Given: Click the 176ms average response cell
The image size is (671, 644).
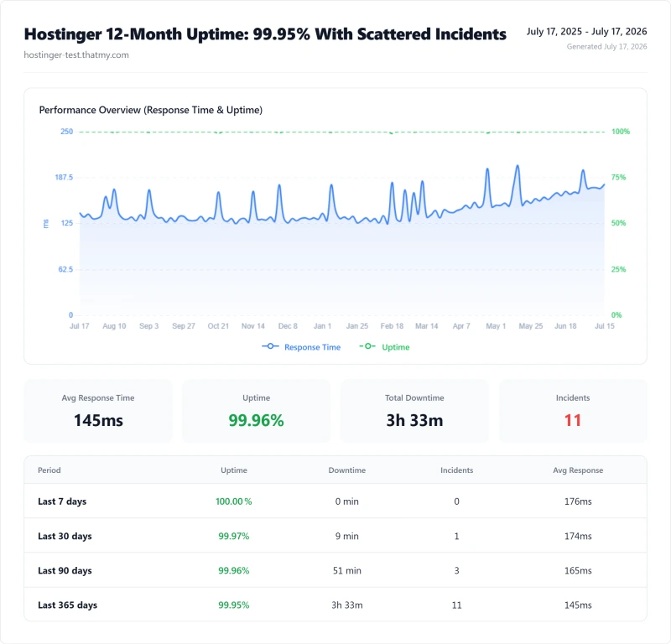Looking at the screenshot, I should tap(578, 501).
